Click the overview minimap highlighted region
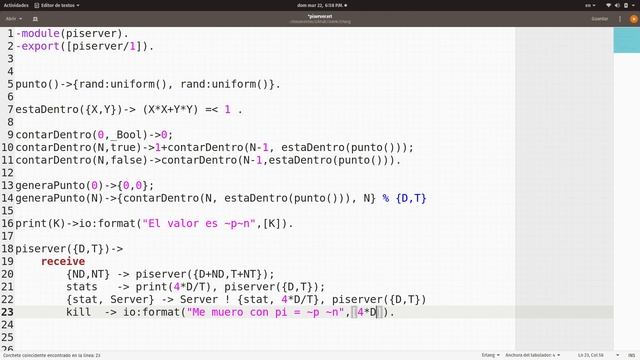 [627, 40]
